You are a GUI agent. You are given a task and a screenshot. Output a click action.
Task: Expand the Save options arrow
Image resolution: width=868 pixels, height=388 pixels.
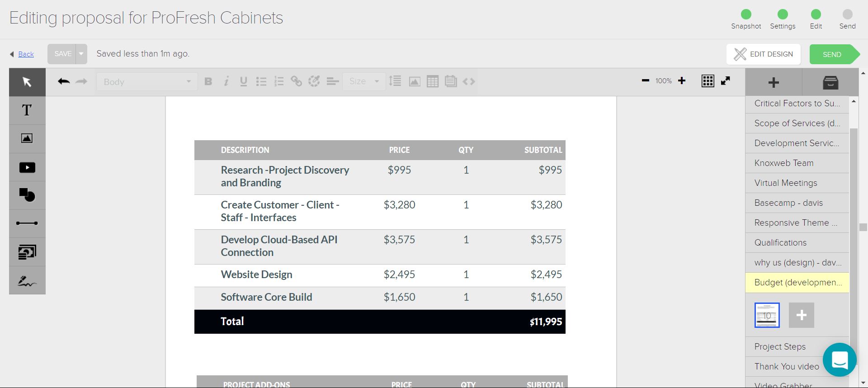81,54
